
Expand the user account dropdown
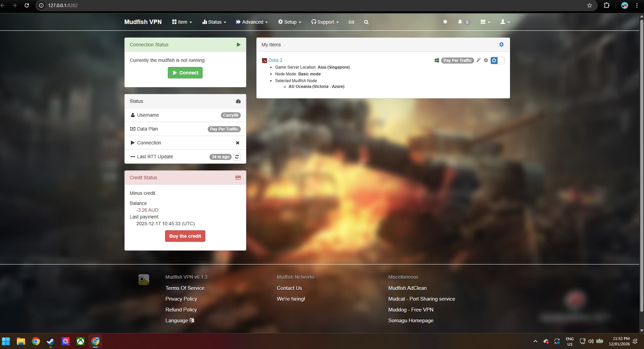click(505, 22)
